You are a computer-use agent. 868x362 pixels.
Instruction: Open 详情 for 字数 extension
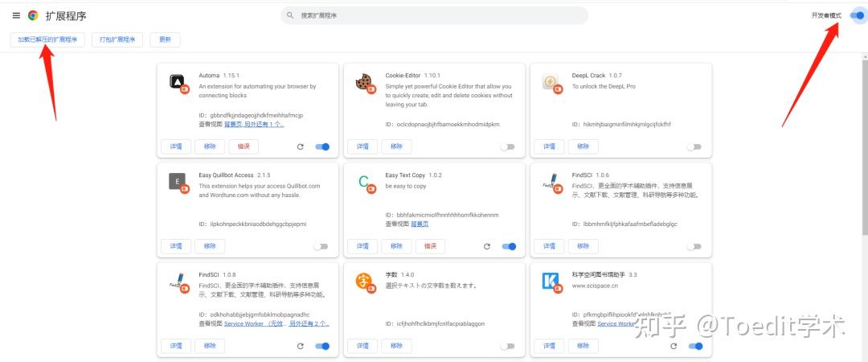(x=362, y=345)
